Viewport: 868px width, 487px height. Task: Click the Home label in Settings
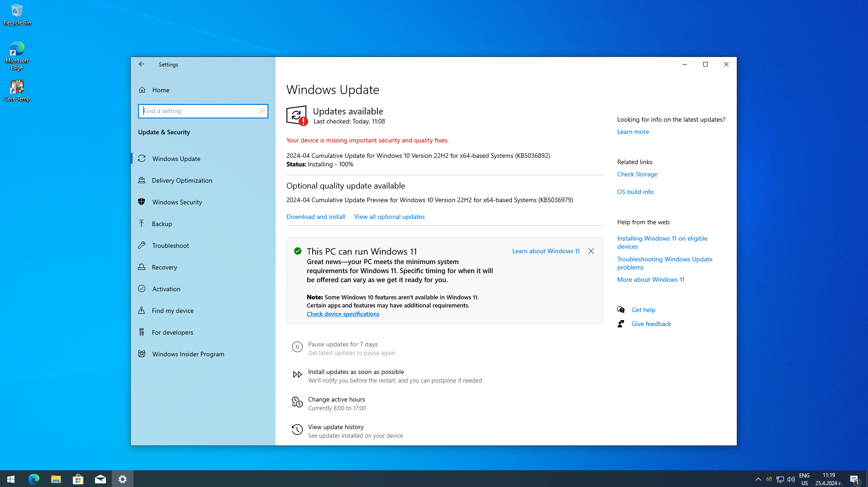point(161,90)
